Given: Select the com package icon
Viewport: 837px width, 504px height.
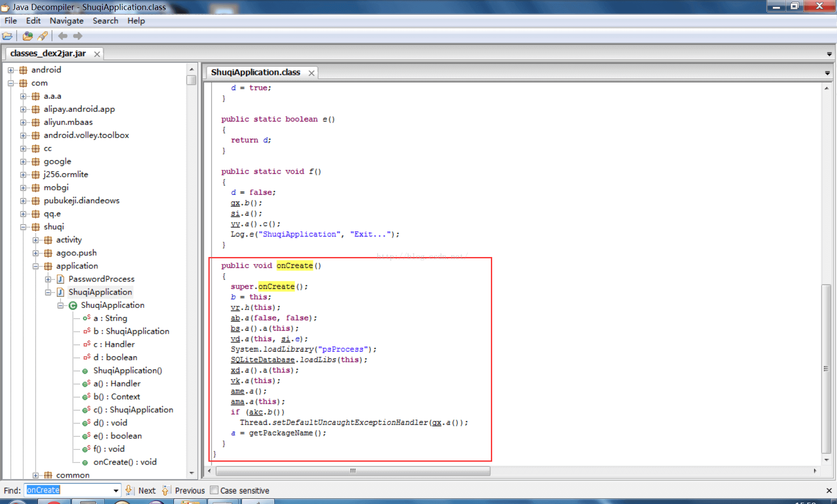Looking at the screenshot, I should tap(23, 83).
